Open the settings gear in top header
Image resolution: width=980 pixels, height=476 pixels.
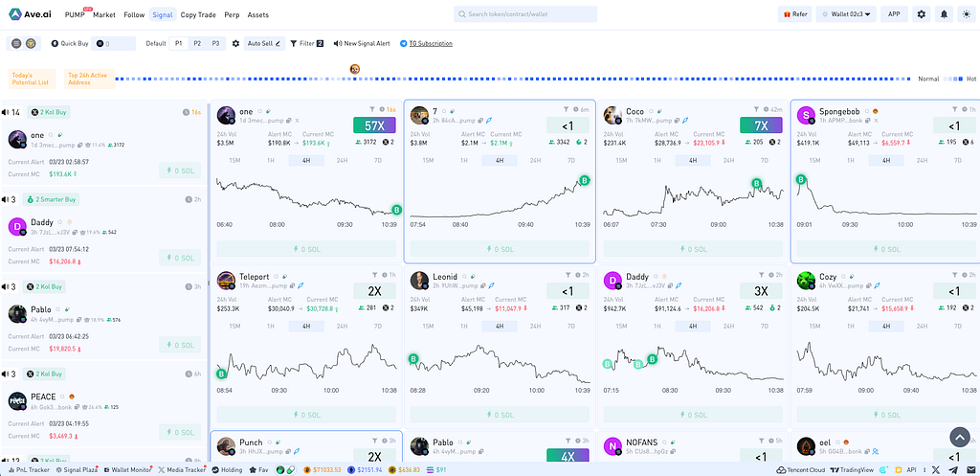coord(921,14)
